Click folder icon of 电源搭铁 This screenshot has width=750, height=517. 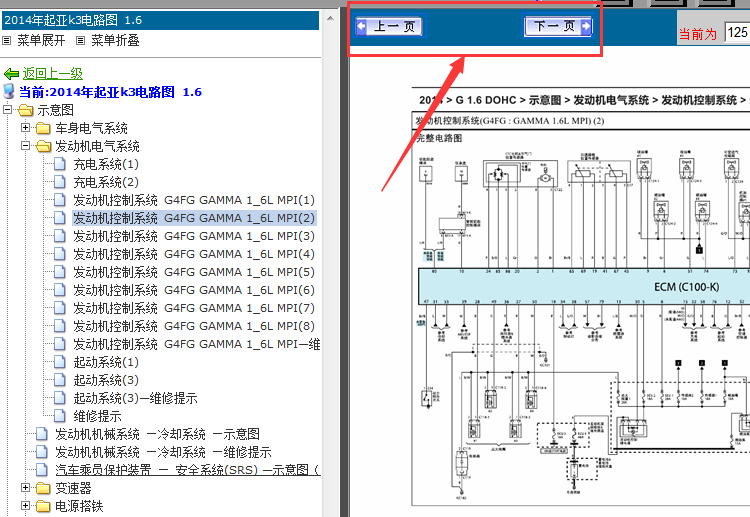43,506
